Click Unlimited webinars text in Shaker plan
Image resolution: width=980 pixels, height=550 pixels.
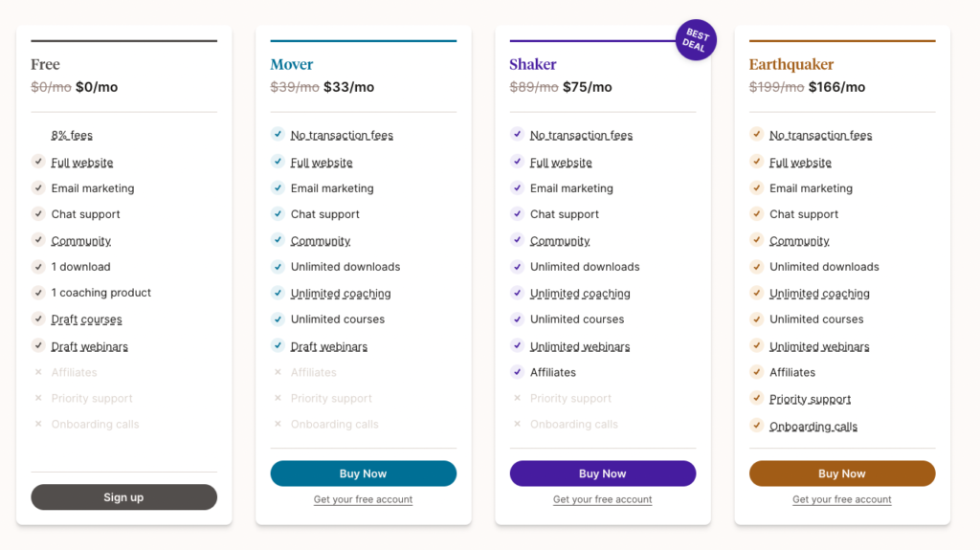[x=580, y=346]
